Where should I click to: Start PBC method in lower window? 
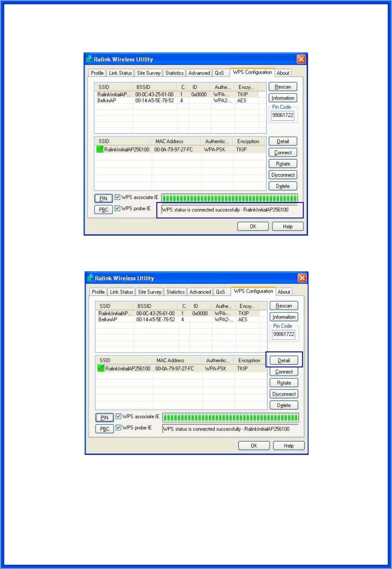(x=105, y=429)
